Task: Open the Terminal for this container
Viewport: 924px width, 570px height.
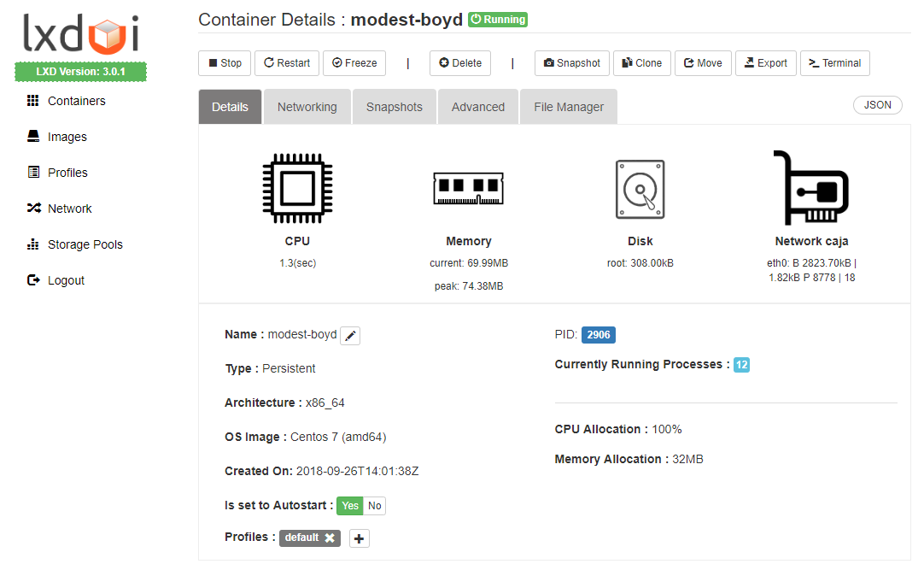Action: tap(835, 63)
